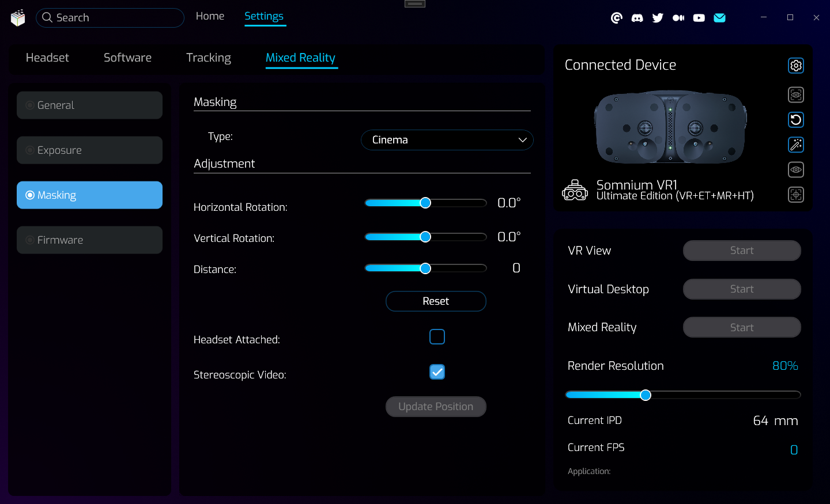Open the Discord link icon

click(637, 18)
